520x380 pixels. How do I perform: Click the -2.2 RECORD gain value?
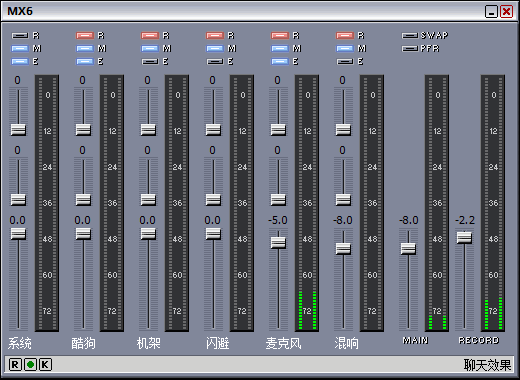pos(465,220)
